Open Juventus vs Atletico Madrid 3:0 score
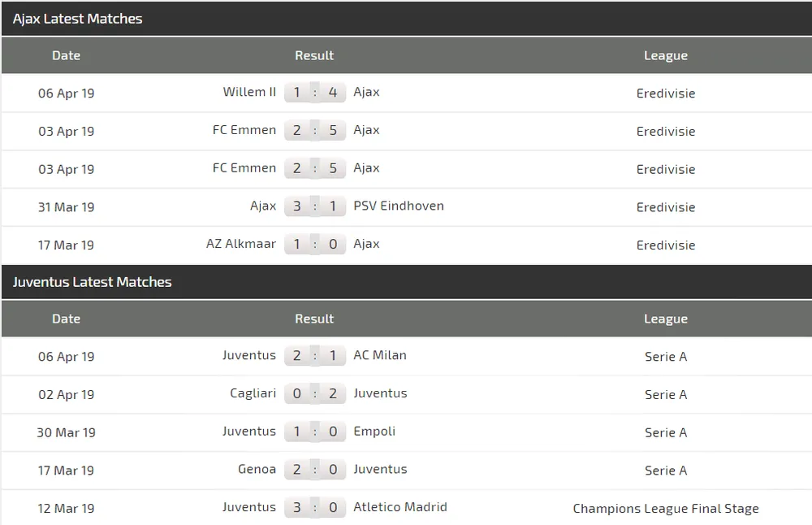 click(315, 507)
